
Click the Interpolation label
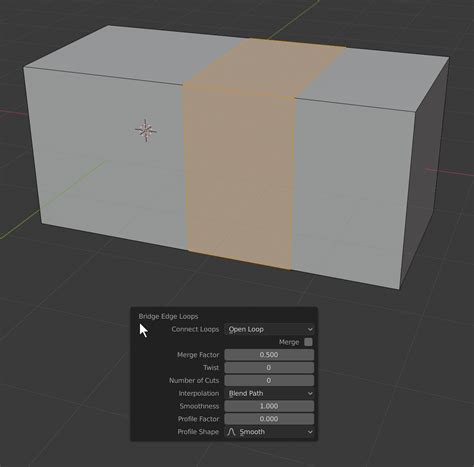199,393
